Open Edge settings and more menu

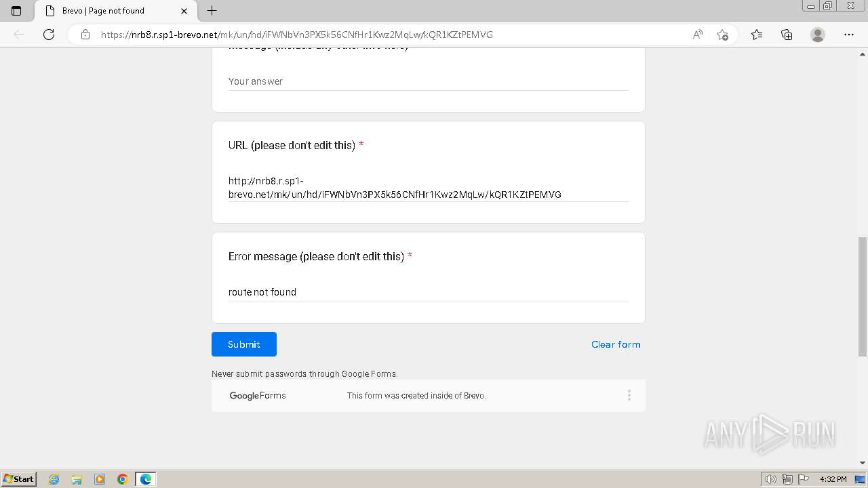pos(849,35)
